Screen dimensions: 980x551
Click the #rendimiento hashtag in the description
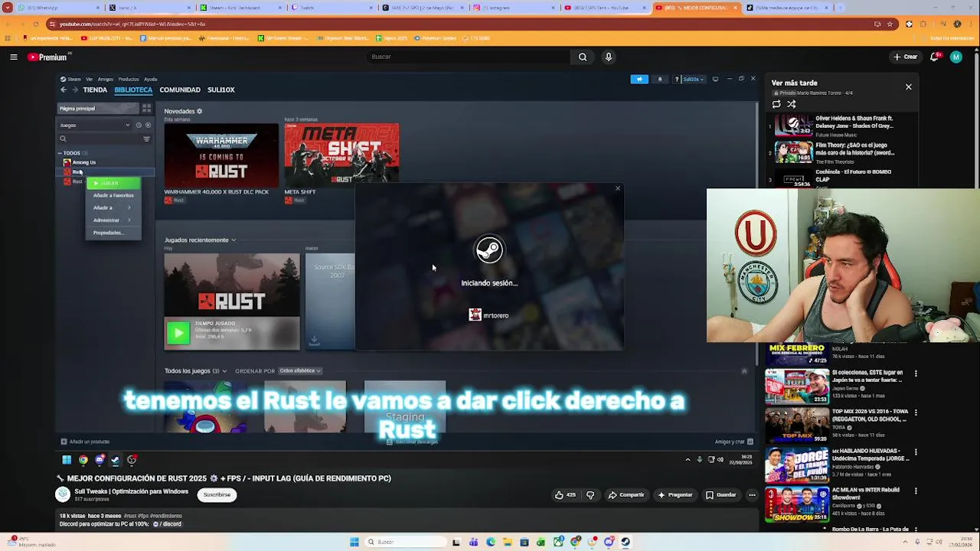[x=165, y=516]
